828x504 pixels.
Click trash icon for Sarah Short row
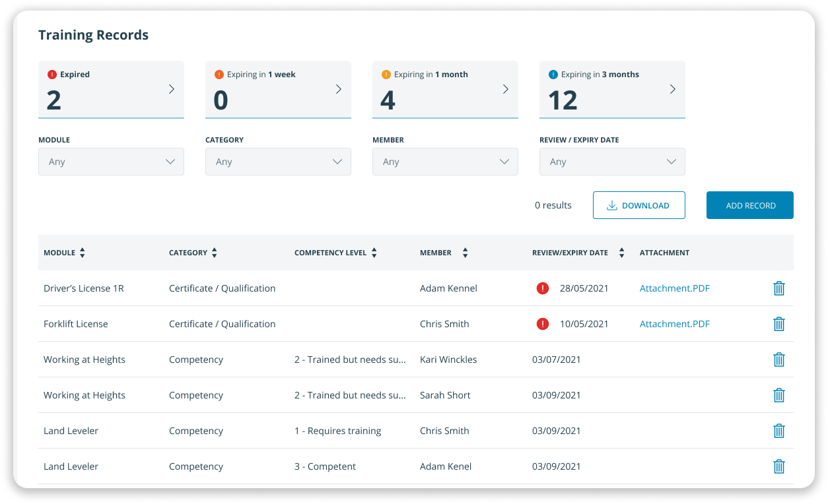coord(779,395)
